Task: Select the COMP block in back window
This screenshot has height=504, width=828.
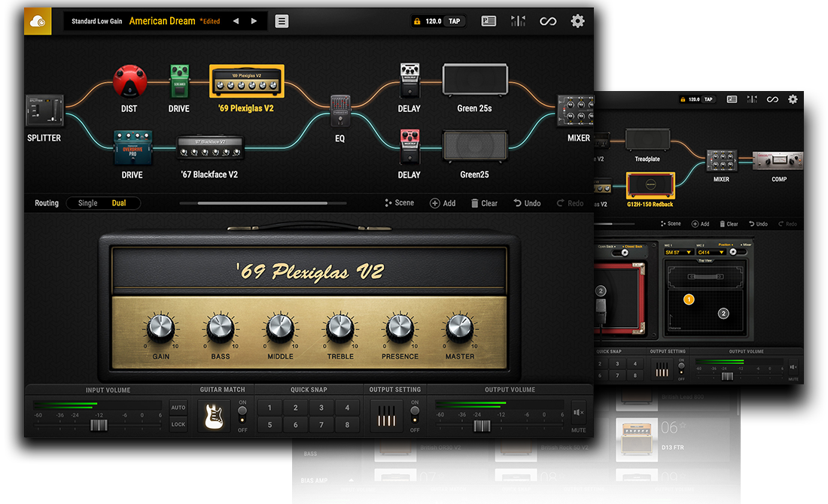Action: pyautogui.click(x=778, y=161)
